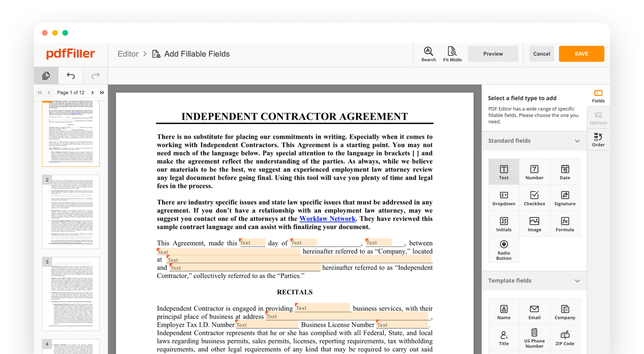Screen dimensions: 644x354
Task: Select the Formula field type
Action: [565, 224]
